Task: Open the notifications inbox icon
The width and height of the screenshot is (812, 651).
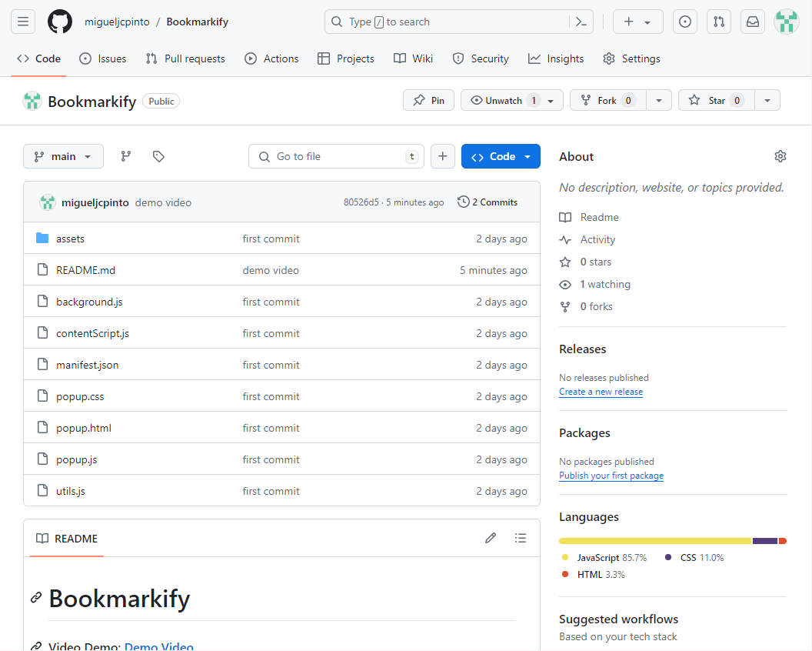Action: (x=753, y=22)
